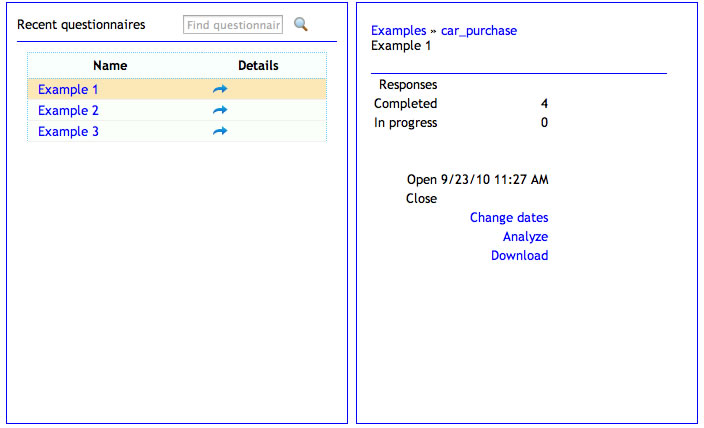Click the Responses section header

point(408,85)
